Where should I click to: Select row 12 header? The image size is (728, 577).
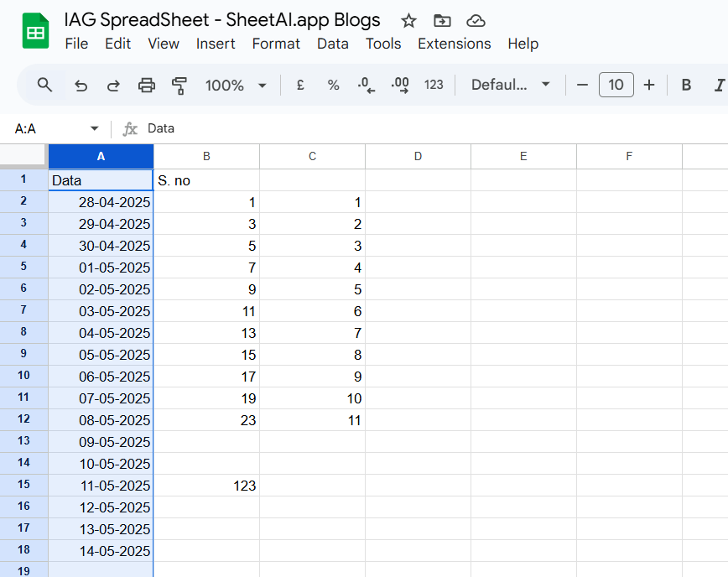coord(23,419)
